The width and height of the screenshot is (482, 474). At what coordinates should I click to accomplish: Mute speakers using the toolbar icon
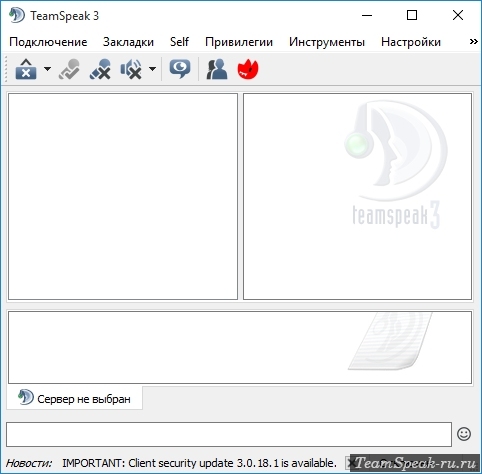tap(131, 69)
